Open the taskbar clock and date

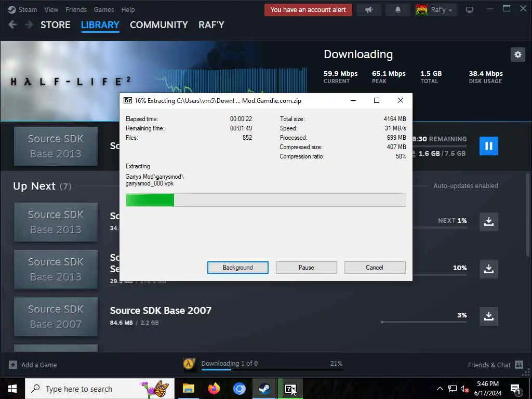(487, 389)
